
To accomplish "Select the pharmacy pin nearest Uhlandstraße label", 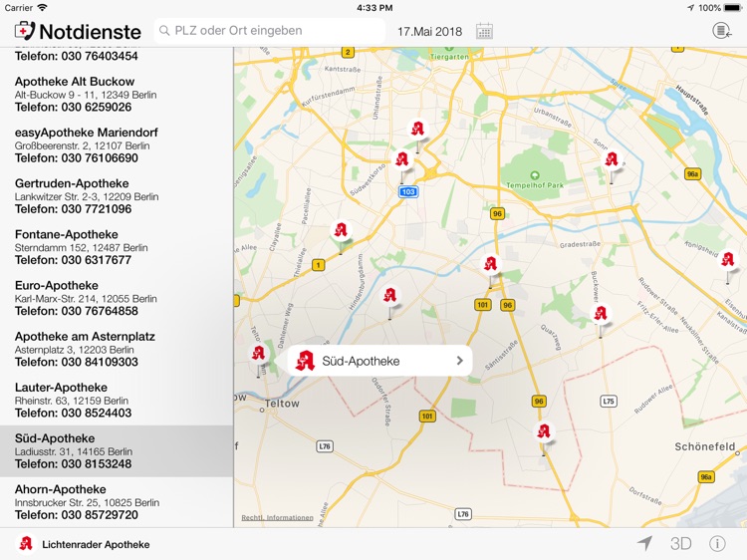I will (417, 129).
